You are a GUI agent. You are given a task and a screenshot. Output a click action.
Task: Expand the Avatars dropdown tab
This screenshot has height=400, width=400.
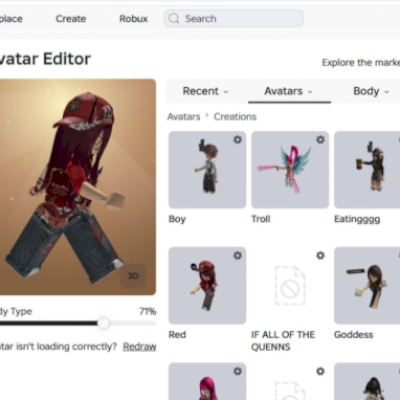pos(289,91)
